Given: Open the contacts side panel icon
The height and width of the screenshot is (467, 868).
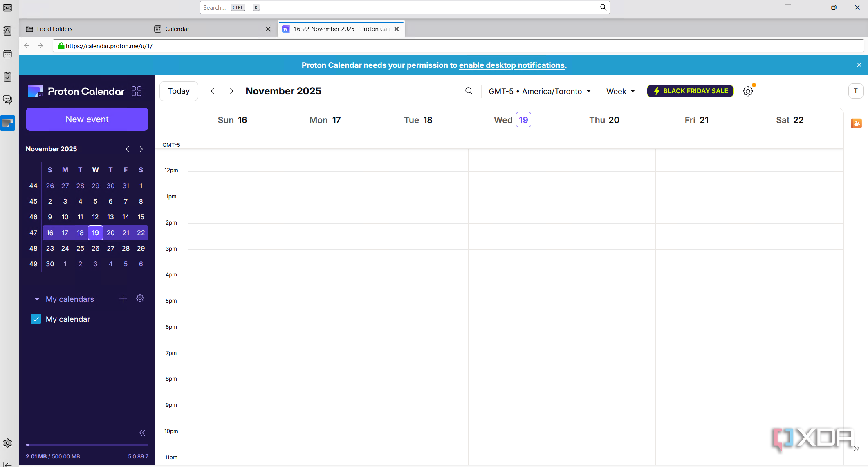Looking at the screenshot, I should pos(856,123).
